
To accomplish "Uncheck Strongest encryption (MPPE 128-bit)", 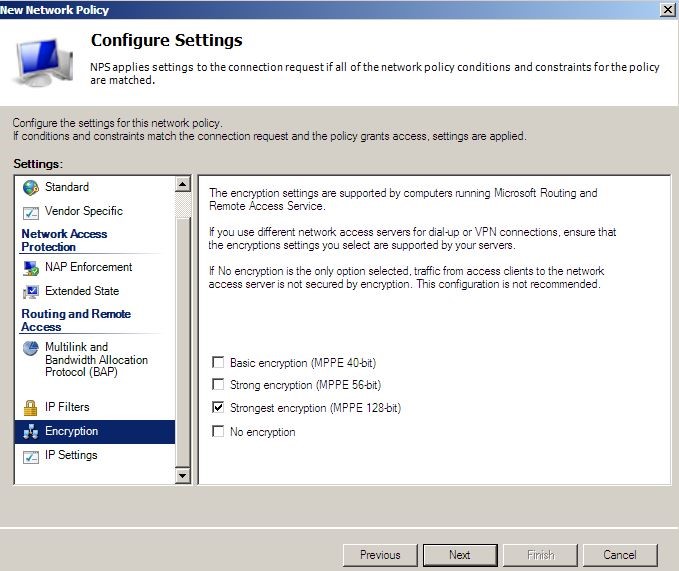I will point(218,408).
